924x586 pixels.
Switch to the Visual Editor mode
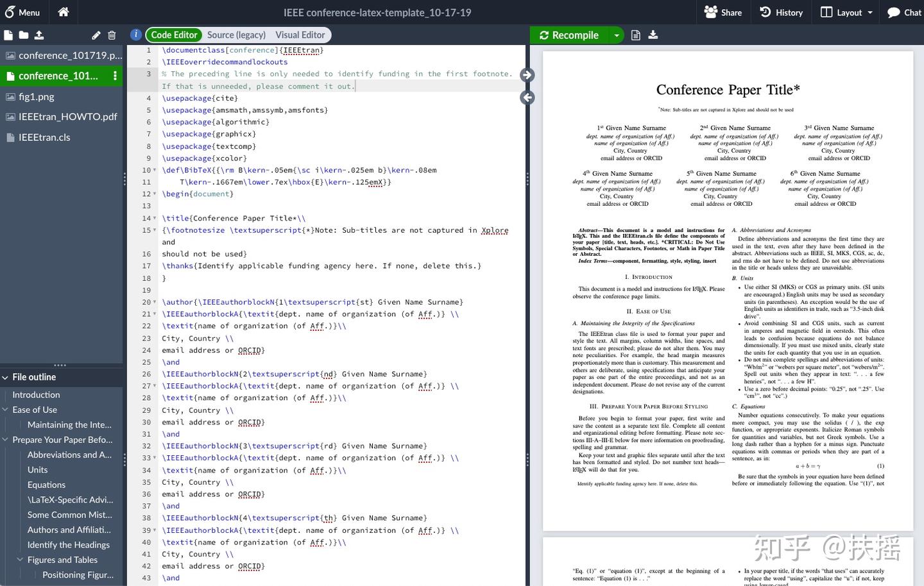click(x=300, y=35)
